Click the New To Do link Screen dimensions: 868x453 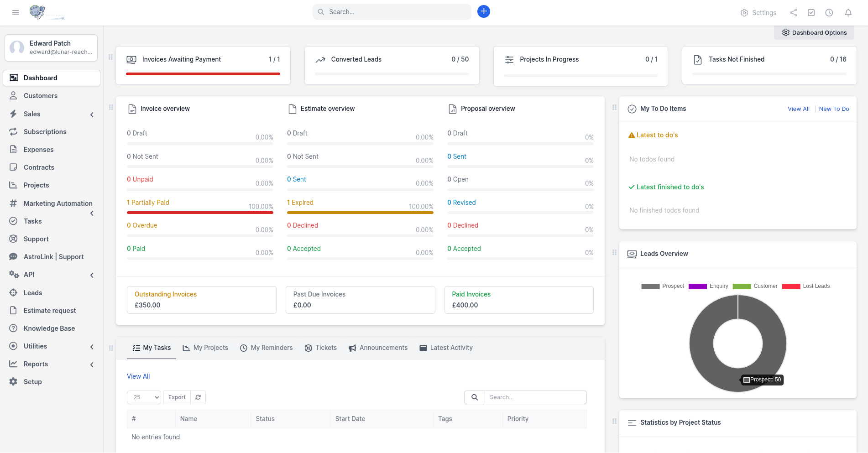click(834, 109)
